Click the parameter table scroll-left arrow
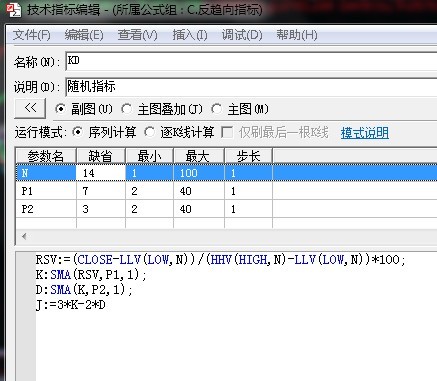This screenshot has height=381, width=437. pyautogui.click(x=24, y=236)
